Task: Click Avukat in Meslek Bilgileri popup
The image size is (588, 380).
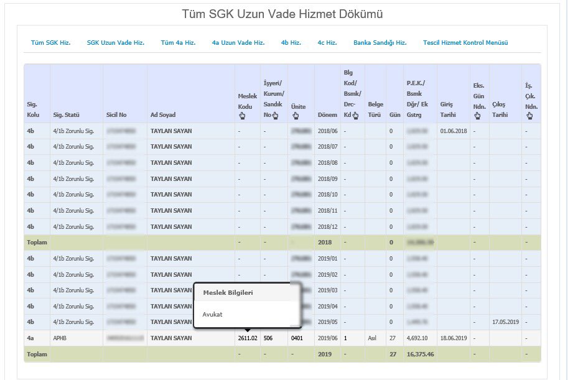Action: (x=212, y=315)
